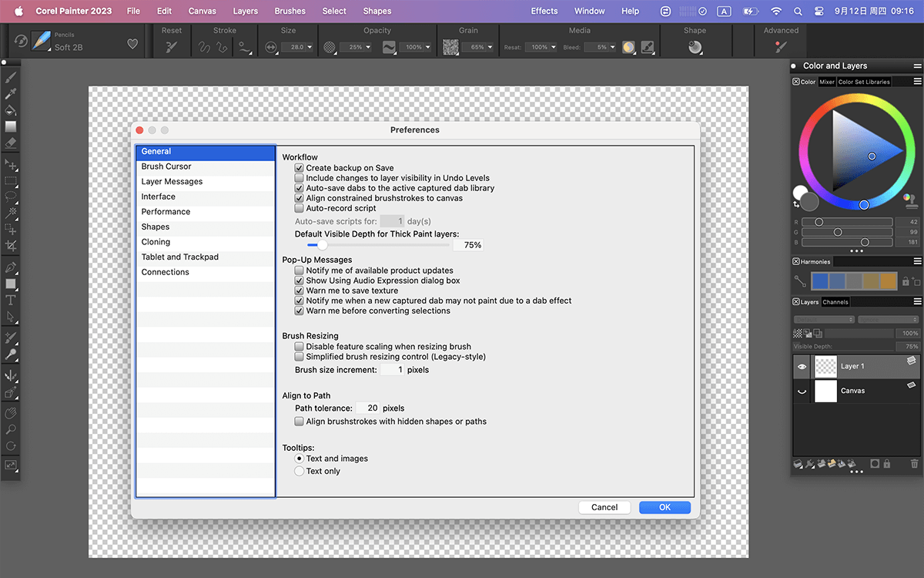The image size is (924, 578).
Task: Click the R red channel slider
Action: [847, 222]
